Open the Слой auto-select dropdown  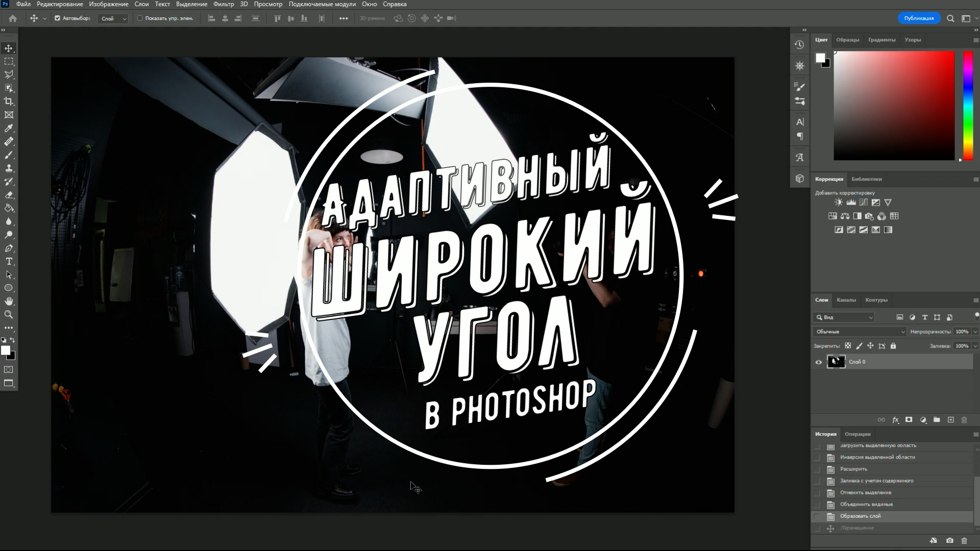(113, 18)
